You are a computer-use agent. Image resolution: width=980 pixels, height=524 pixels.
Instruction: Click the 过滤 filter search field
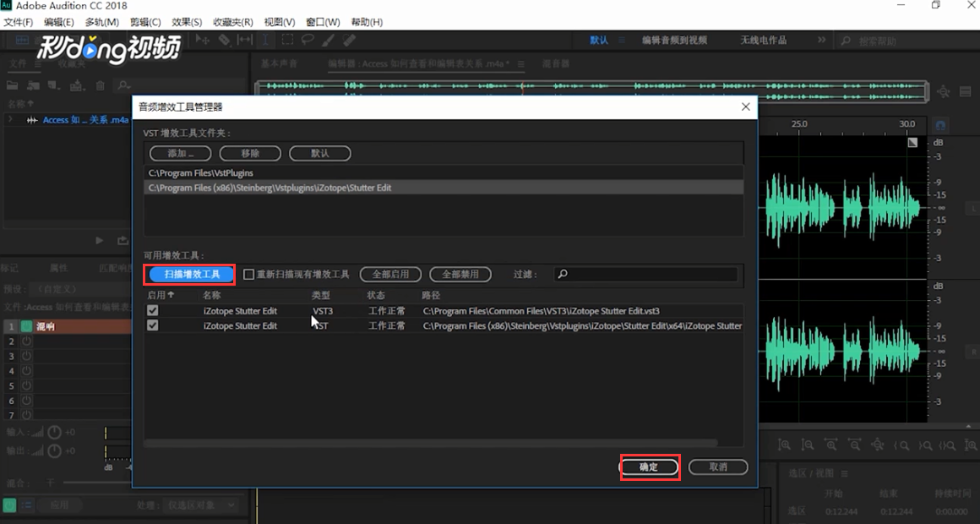(645, 275)
